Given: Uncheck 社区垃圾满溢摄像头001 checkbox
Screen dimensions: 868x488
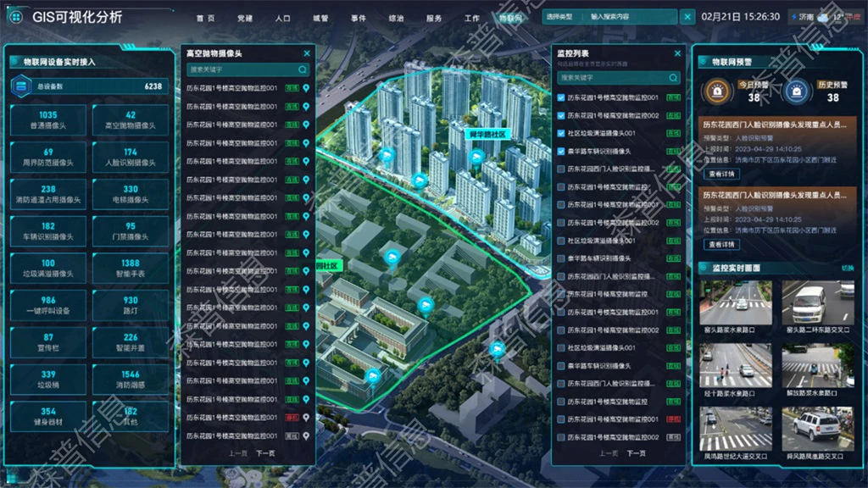Looking at the screenshot, I should (561, 133).
